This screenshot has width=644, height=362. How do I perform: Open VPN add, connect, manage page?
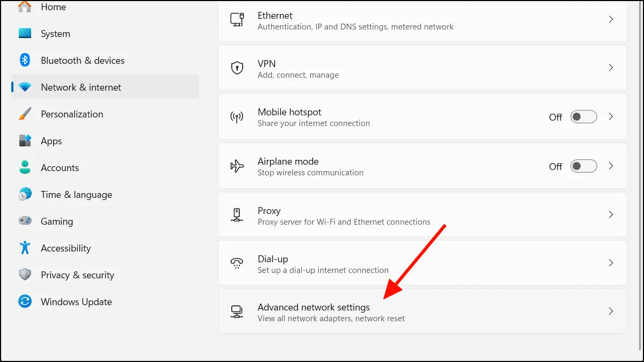(x=298, y=69)
